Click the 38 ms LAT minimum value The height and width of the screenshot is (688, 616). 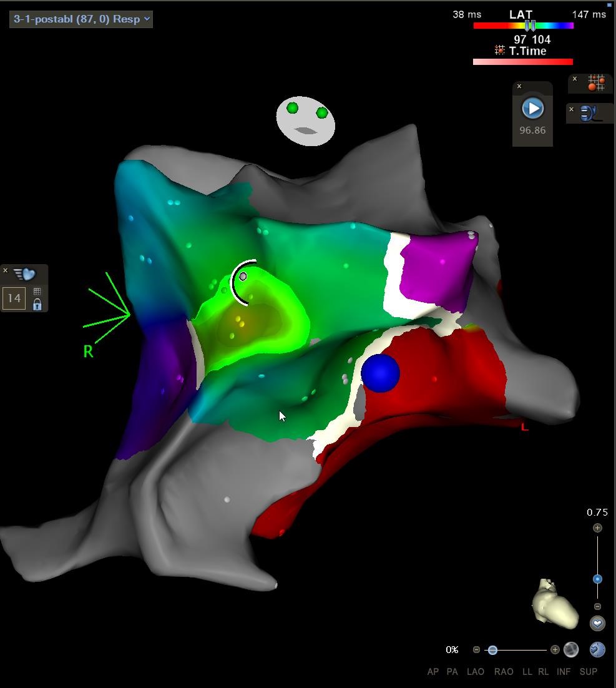click(467, 14)
